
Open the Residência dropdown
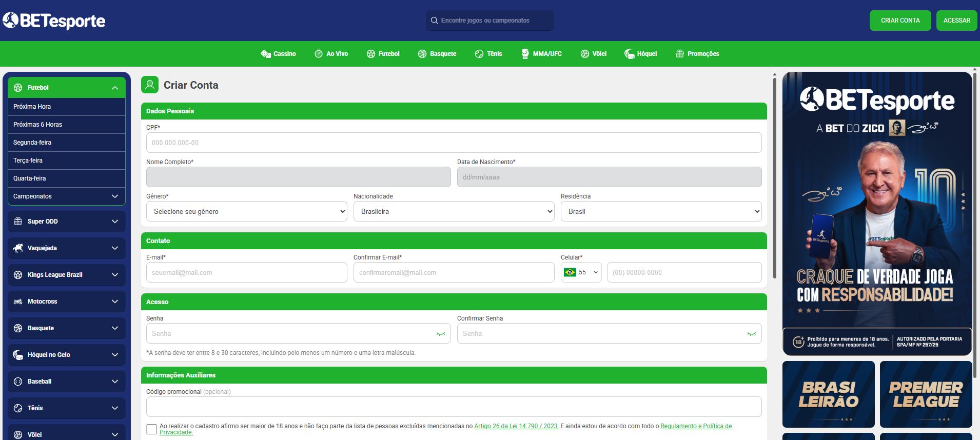click(661, 211)
